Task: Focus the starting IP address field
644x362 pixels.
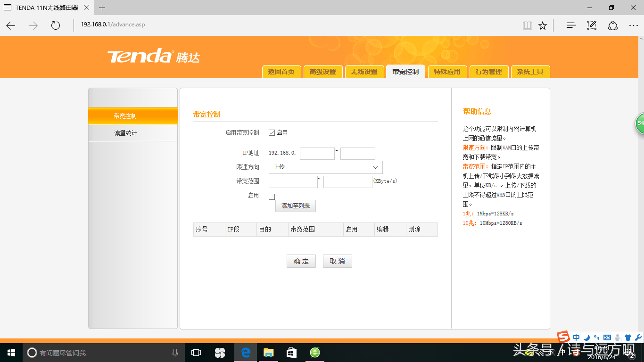Action: (317, 153)
